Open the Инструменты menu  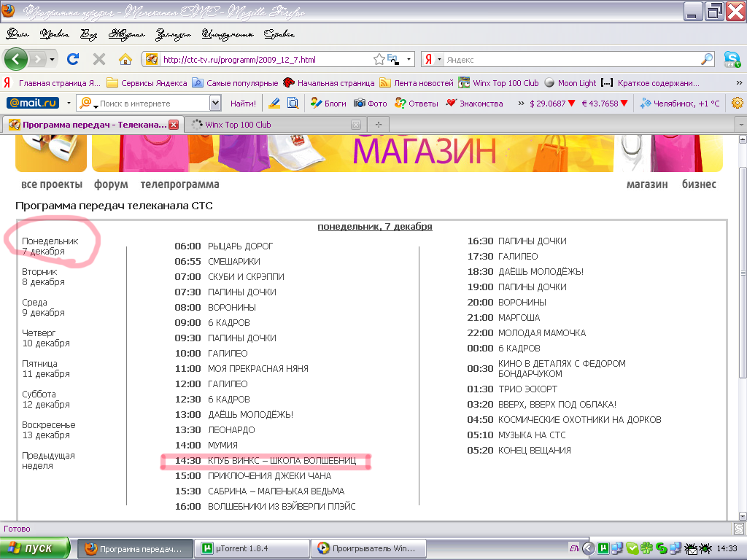tap(228, 34)
